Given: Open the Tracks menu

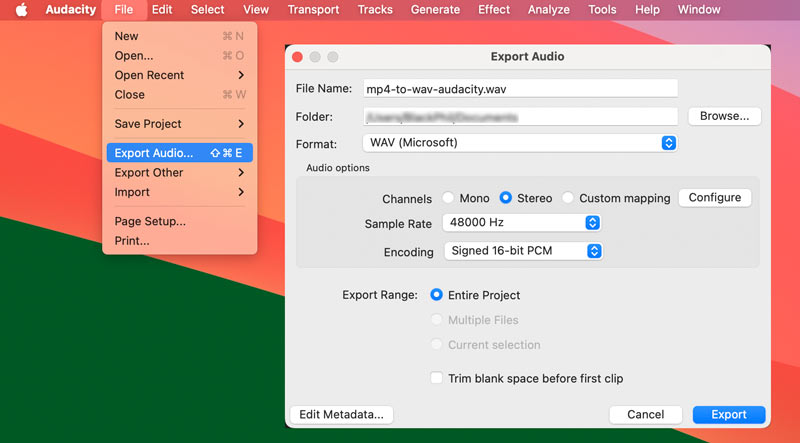Looking at the screenshot, I should point(375,10).
